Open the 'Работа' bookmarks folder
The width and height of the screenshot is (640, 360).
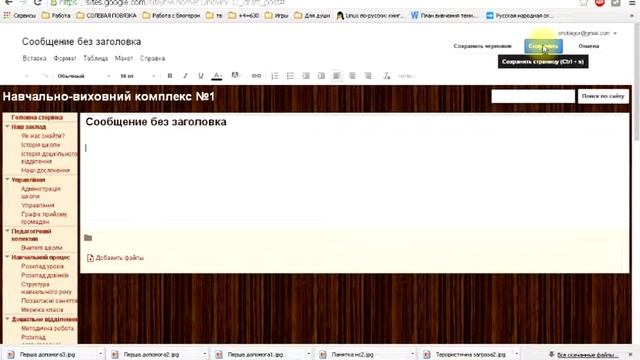point(56,16)
